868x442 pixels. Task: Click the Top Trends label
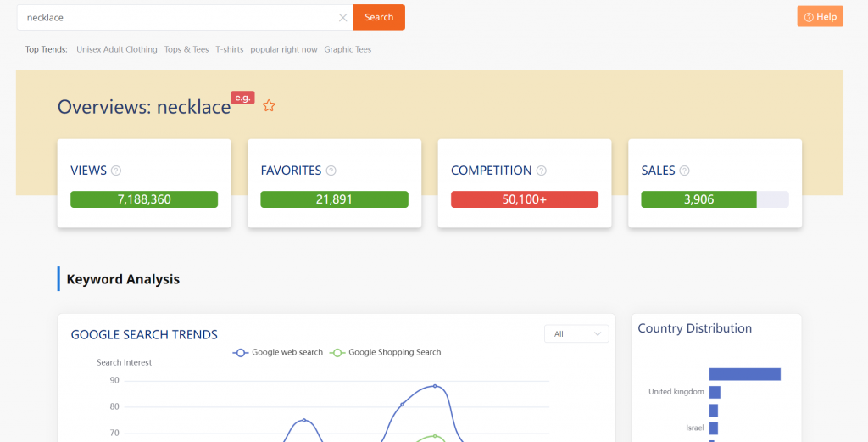pos(47,49)
